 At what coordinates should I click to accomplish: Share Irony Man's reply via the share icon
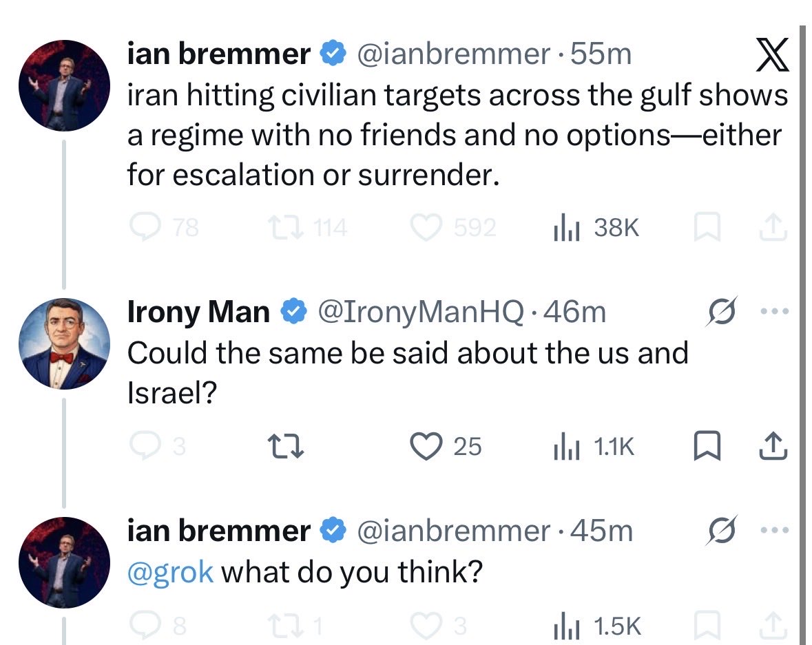click(x=772, y=447)
